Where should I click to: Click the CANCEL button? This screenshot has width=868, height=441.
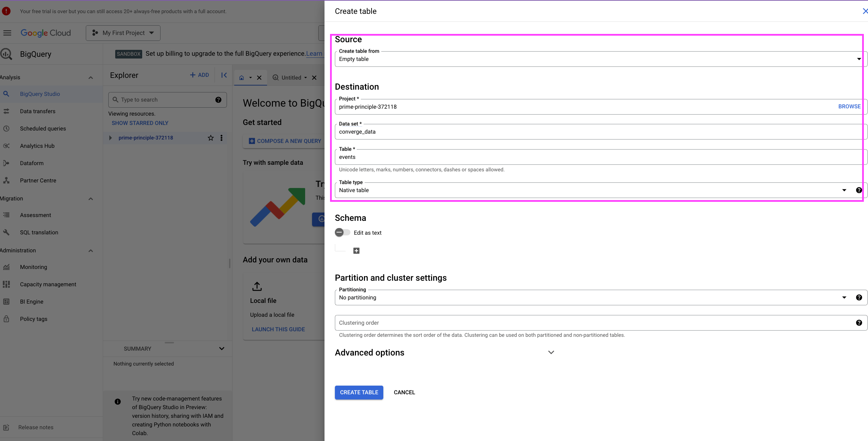[404, 393]
